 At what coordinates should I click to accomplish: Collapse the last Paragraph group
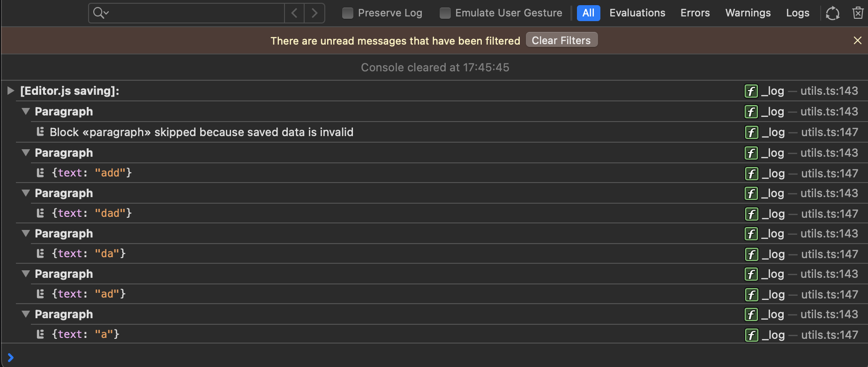coord(25,314)
